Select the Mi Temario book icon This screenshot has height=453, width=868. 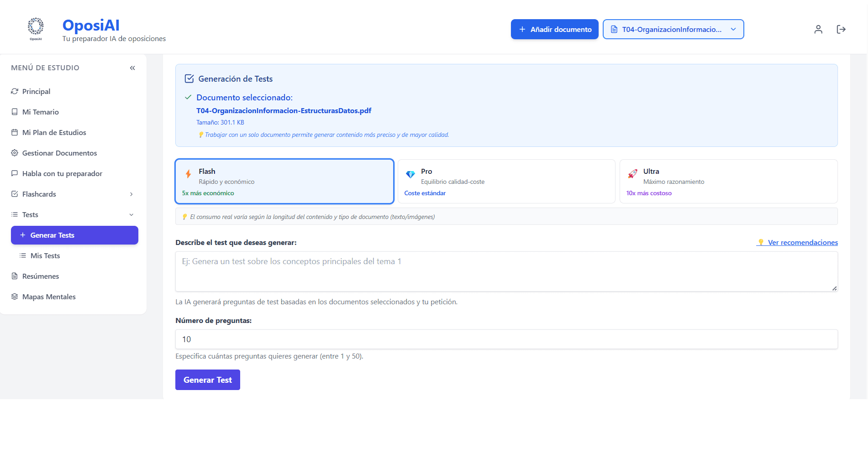[15, 112]
